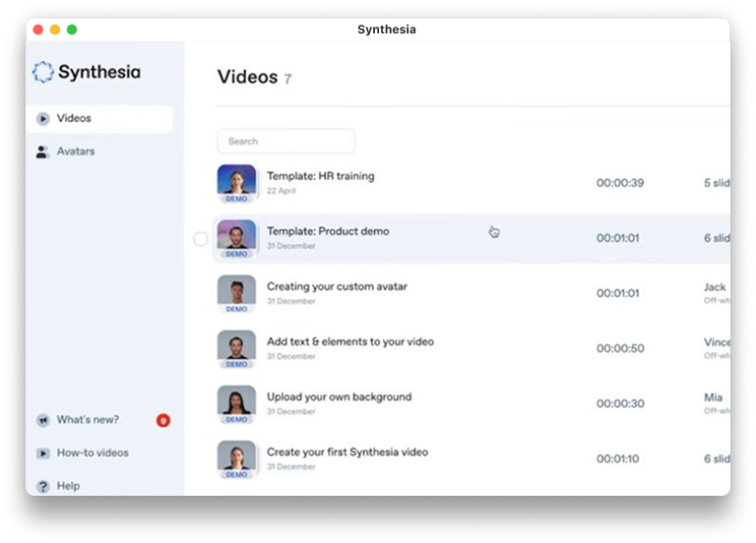Maximize the window with green button
The height and width of the screenshot is (543, 756).
(x=72, y=30)
